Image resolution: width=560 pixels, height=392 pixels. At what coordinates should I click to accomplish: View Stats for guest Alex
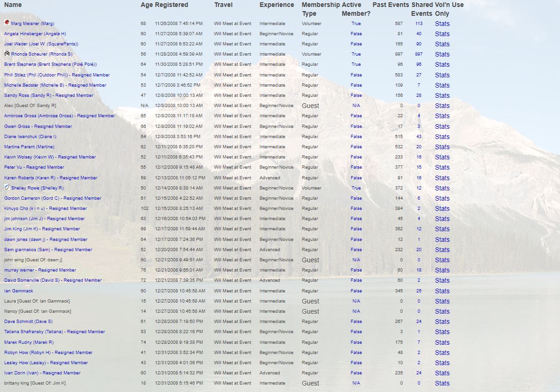pos(442,106)
